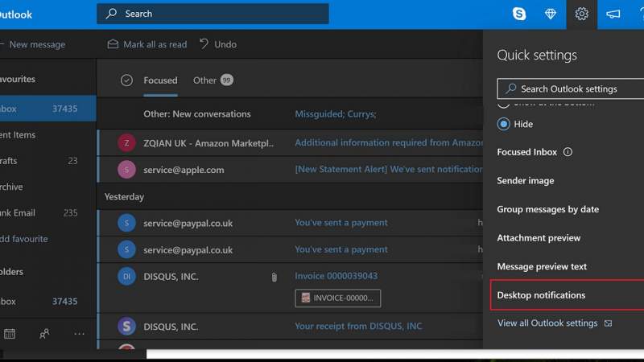Click Undo button

coord(218,44)
